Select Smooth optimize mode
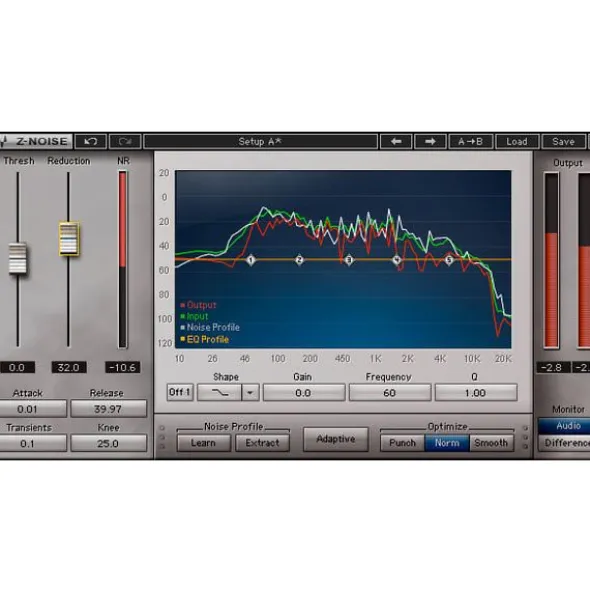Screen dimensions: 590x591 click(491, 443)
